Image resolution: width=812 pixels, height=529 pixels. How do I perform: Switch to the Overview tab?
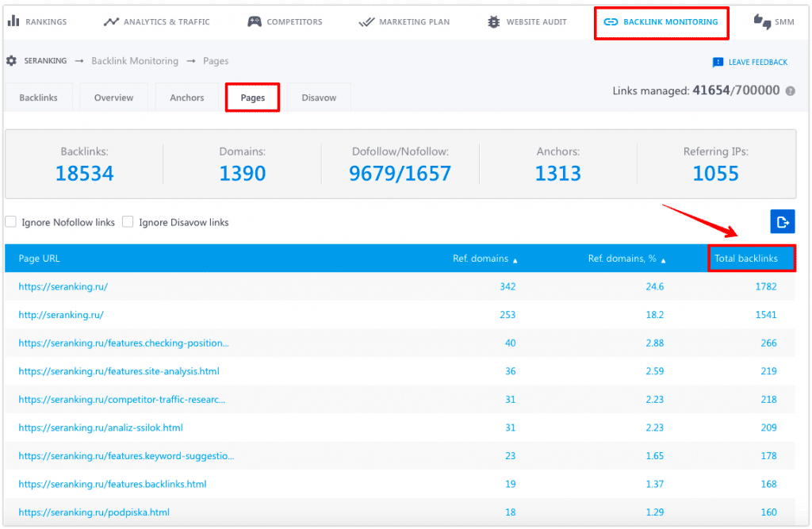click(x=113, y=98)
